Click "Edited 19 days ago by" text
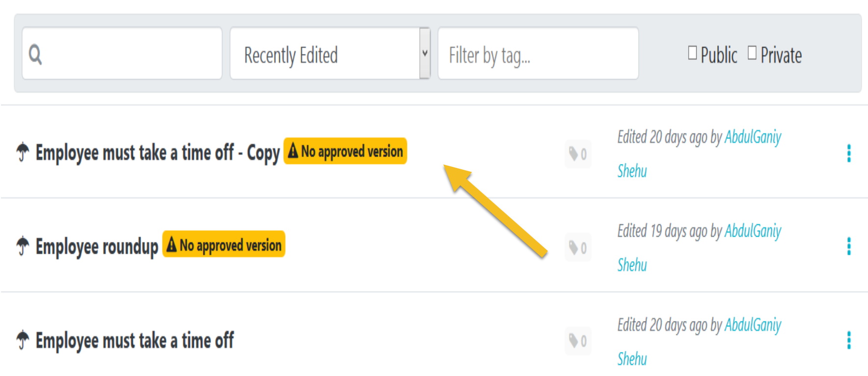 670,231
